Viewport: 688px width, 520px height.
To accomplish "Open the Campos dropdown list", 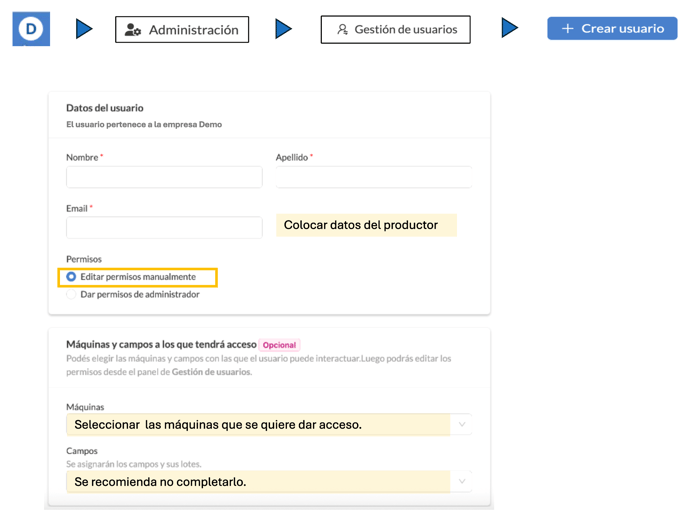I will point(462,481).
